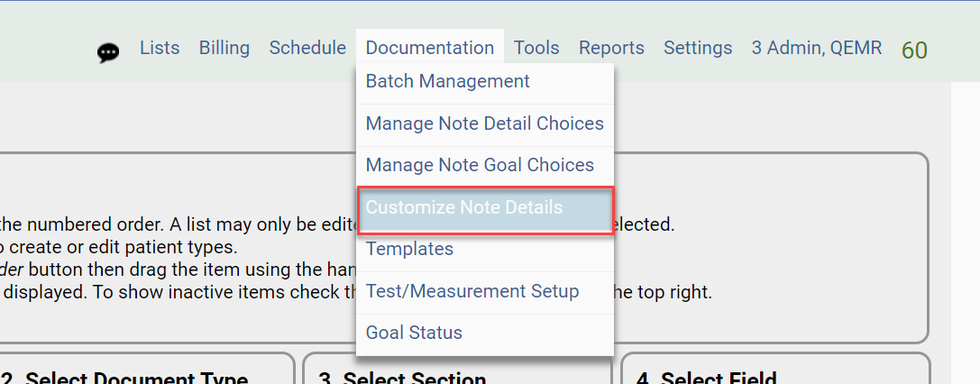The image size is (980, 384).
Task: Click the 3 Admin, QEMR user menu
Action: pyautogui.click(x=817, y=48)
